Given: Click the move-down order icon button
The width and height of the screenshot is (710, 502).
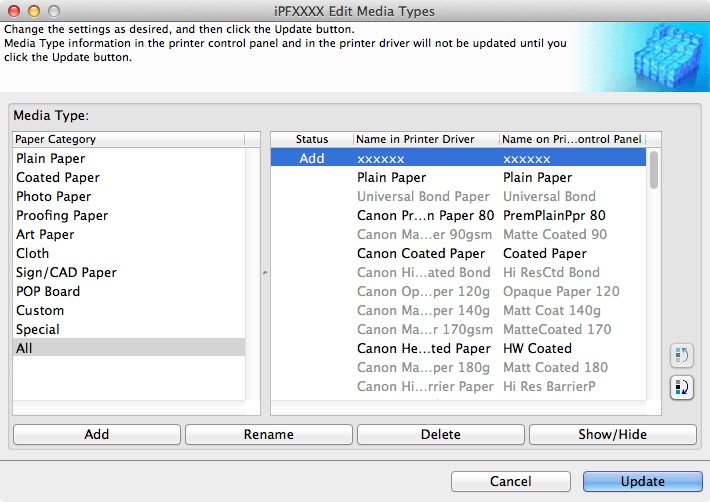Looking at the screenshot, I should pyautogui.click(x=681, y=387).
